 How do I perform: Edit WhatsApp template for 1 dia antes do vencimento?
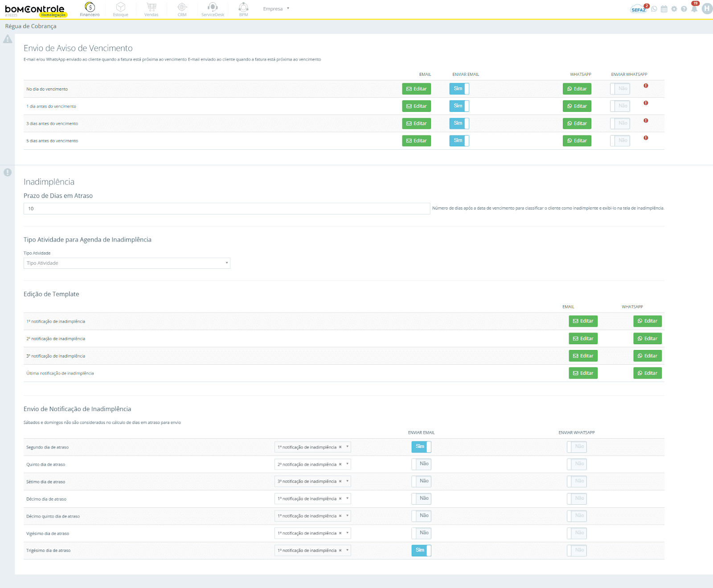click(577, 106)
